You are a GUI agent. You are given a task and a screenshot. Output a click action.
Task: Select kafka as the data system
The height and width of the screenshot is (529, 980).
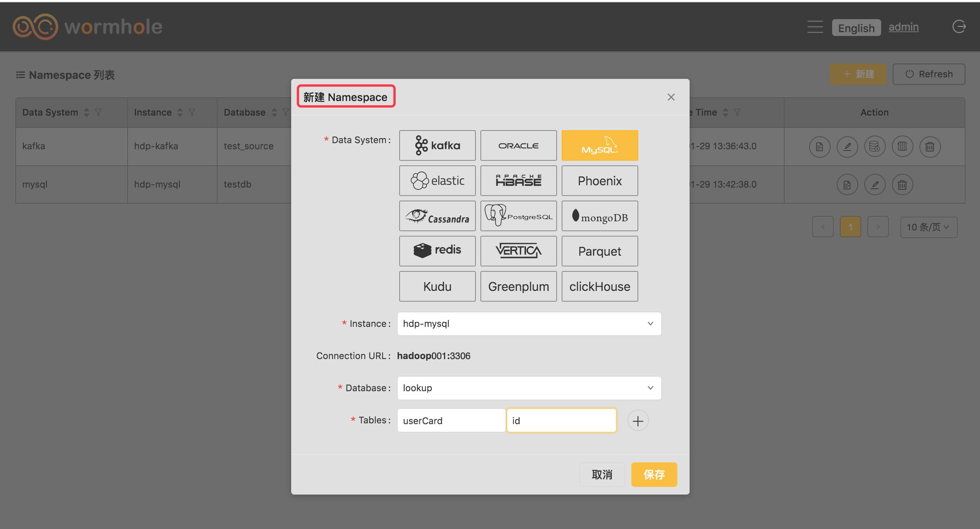pyautogui.click(x=437, y=145)
